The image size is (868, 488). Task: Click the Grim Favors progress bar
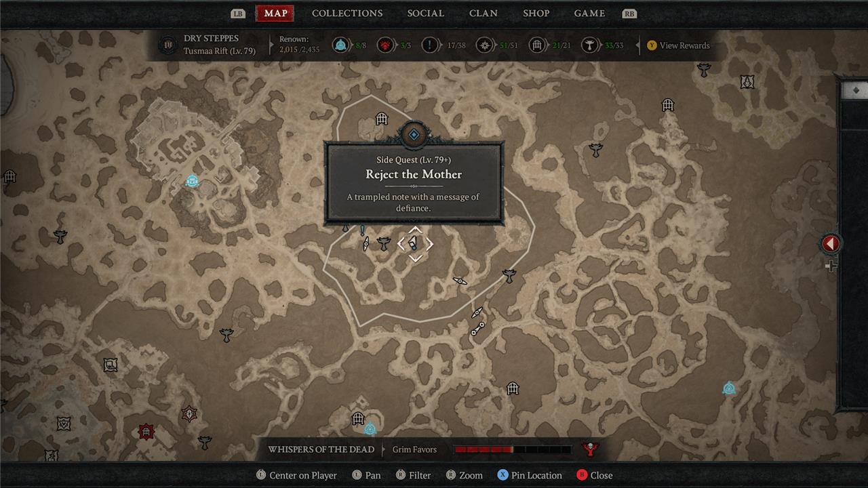[x=512, y=449]
